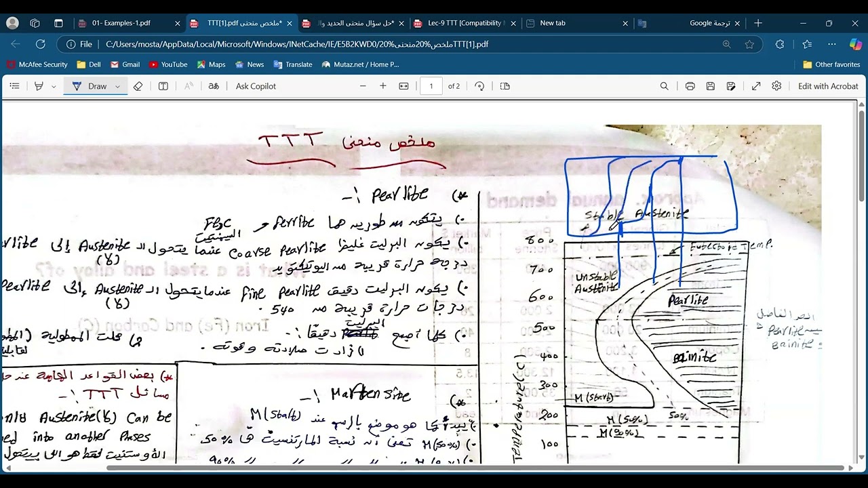Open News bookmark
This screenshot has width=868, height=488.
tap(249, 64)
